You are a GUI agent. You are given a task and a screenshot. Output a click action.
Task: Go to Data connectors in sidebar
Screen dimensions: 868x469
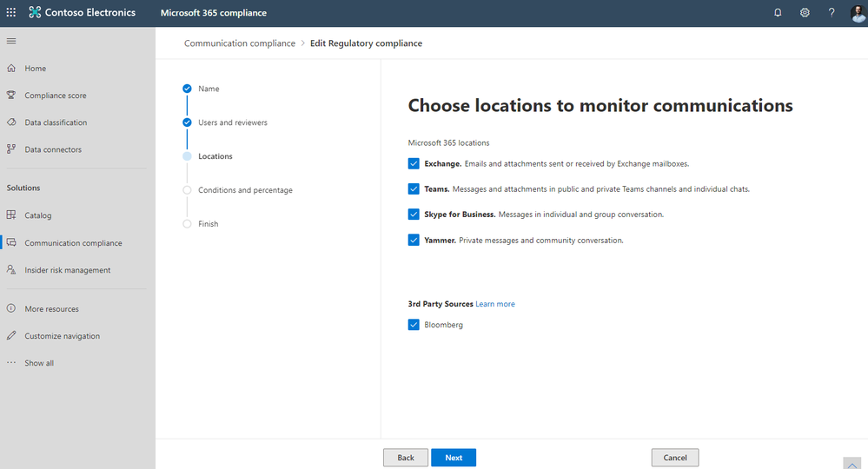click(53, 149)
